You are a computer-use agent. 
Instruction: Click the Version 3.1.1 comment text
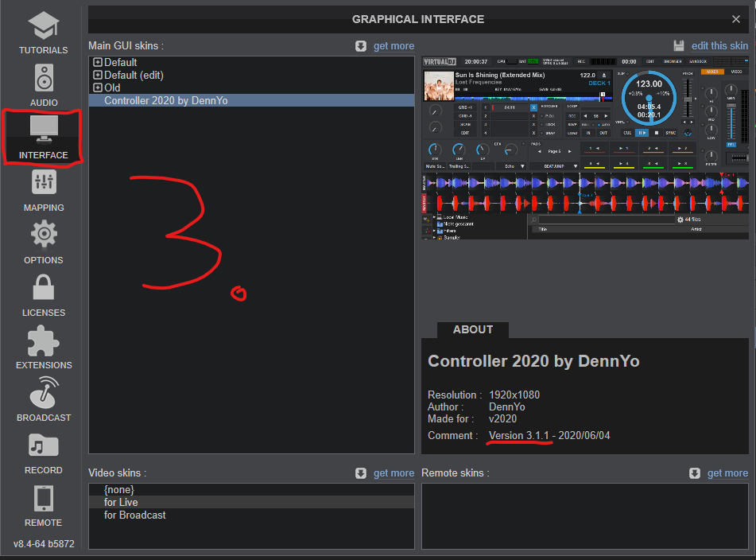tap(519, 436)
